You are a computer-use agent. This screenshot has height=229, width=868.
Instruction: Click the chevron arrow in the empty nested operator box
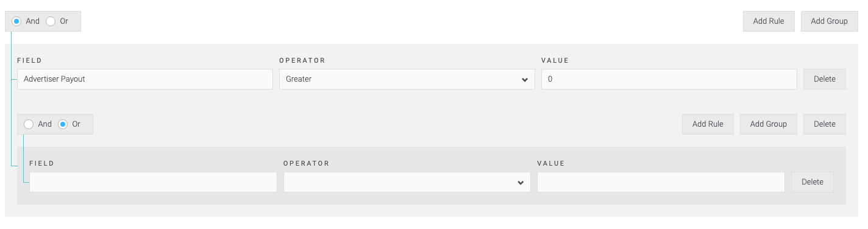pyautogui.click(x=520, y=183)
